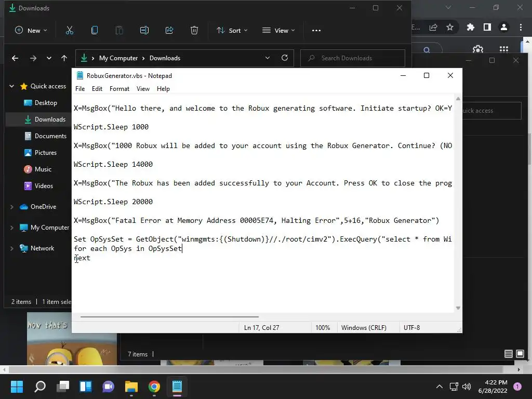Screen dimensions: 532x399
Task: Switch background Explorer to details view icon
Action: 508,354
